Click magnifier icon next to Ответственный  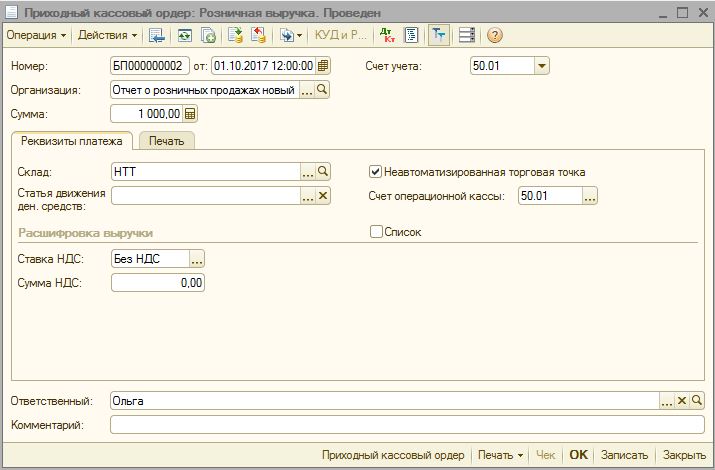click(x=697, y=401)
